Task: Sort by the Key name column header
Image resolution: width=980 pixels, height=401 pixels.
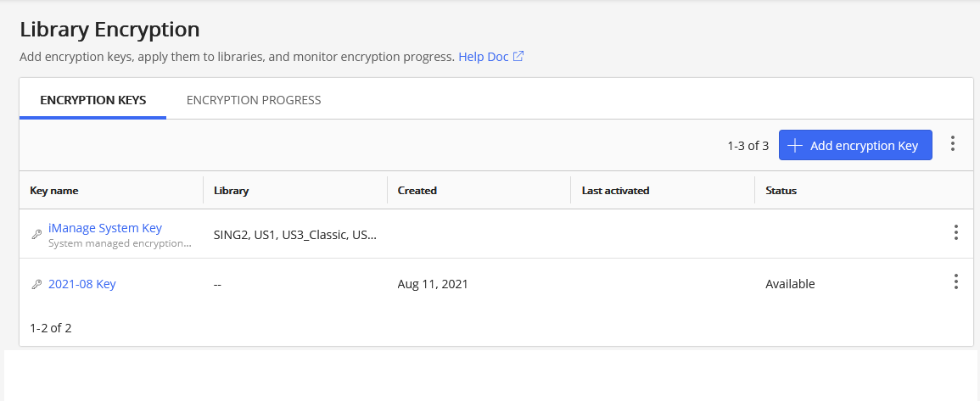Action: 54,191
